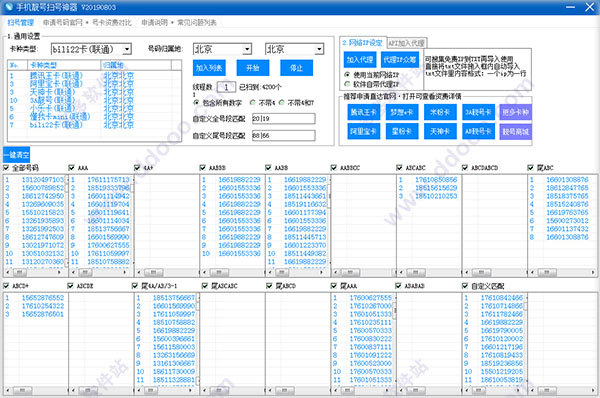Toggle the AAA pattern checkbox
Screen dimensions: 600x398
(72, 168)
